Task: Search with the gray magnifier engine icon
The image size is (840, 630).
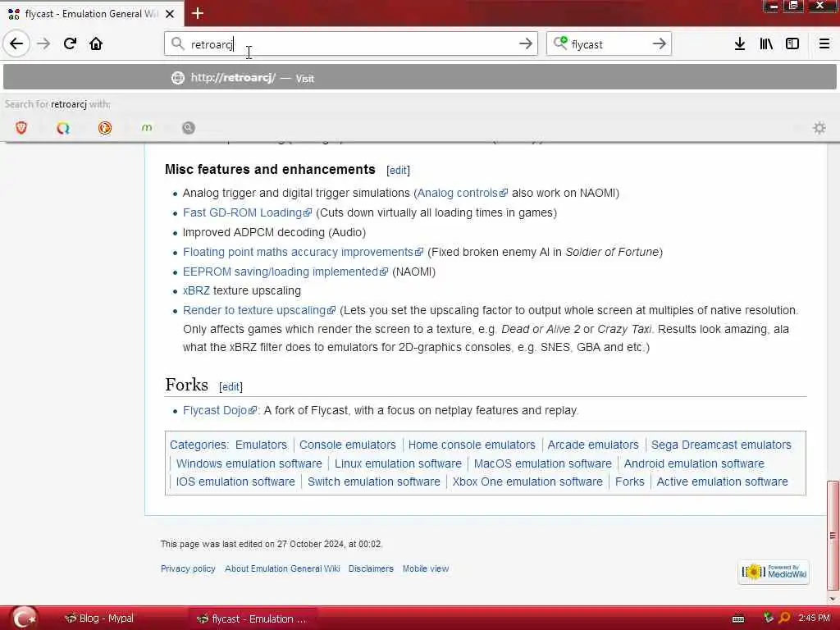Action: [189, 127]
